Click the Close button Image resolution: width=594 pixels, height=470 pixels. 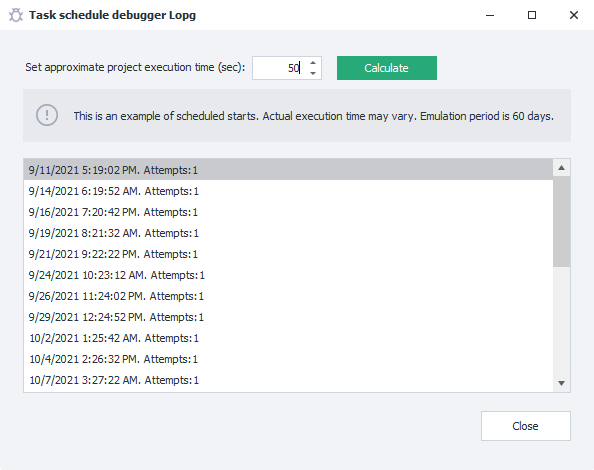click(526, 426)
